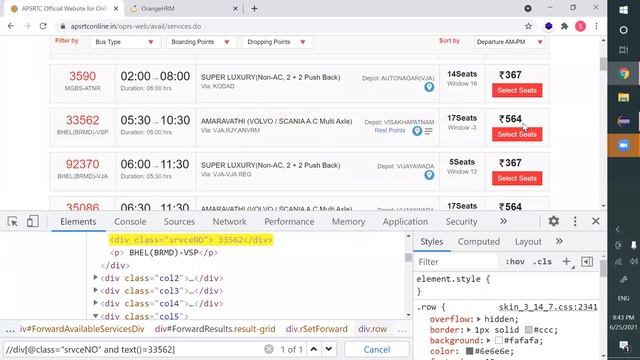Viewport: 640px width, 360px height.
Task: Open Chrome profile avatar
Action: [580, 26]
